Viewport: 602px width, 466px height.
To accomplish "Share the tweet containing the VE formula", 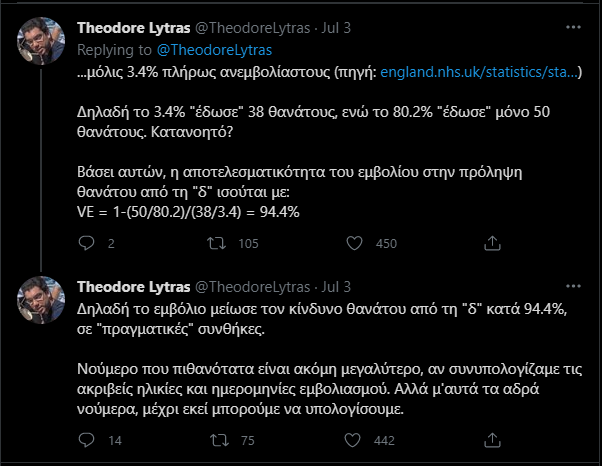I will (491, 243).
